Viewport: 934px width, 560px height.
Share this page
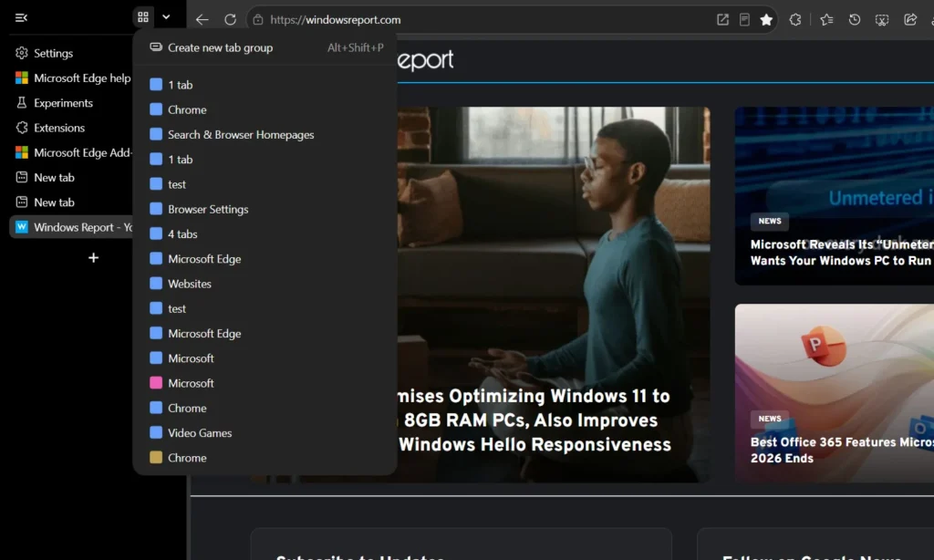910,20
